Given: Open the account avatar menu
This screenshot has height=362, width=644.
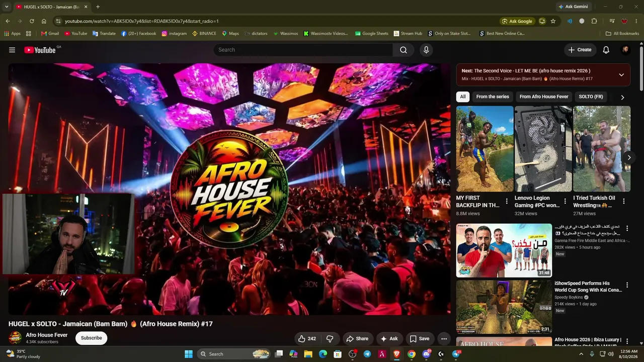Looking at the screenshot, I should [625, 50].
